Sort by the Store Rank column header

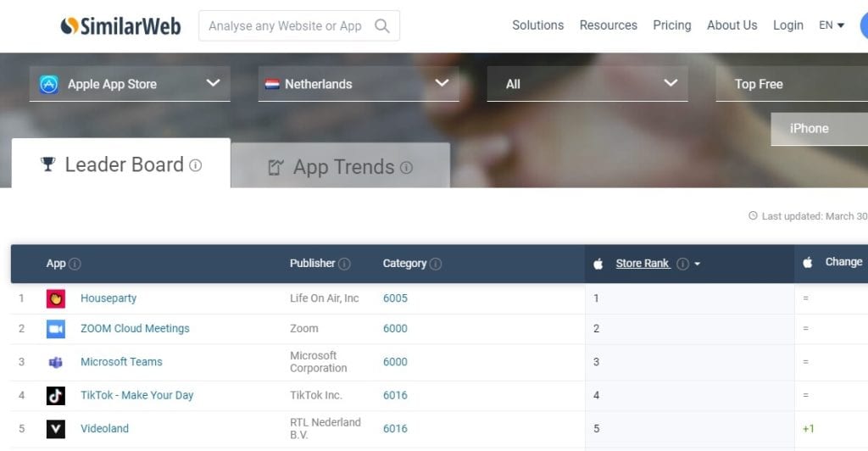coord(643,264)
